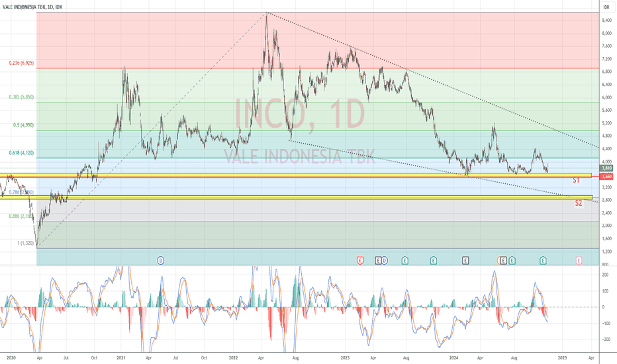The height and width of the screenshot is (364, 617).
Task: Click the current price tag 3,810
Action: point(606,168)
